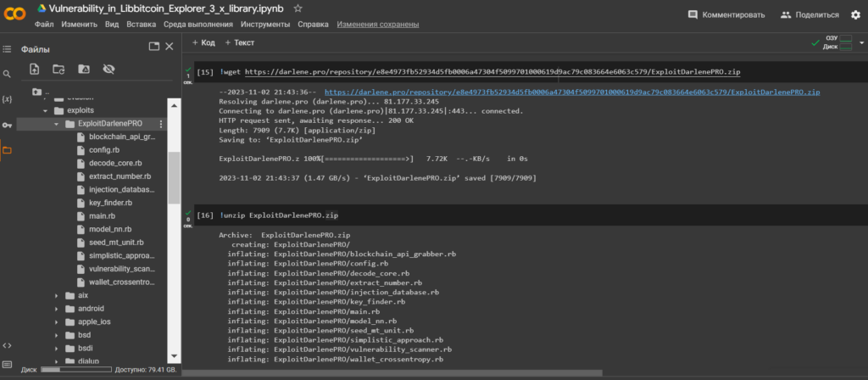This screenshot has height=380, width=868.
Task: Open the terminal sidebar icon
Action: click(x=7, y=365)
